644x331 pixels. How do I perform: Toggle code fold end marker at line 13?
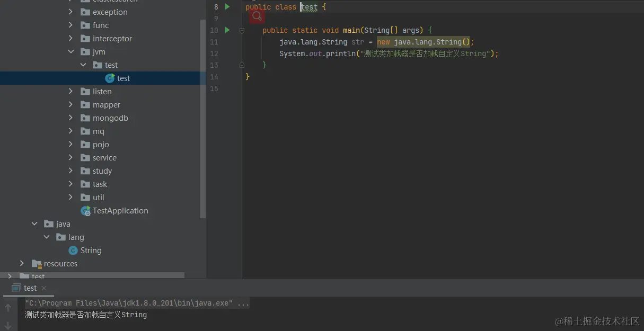[242, 65]
